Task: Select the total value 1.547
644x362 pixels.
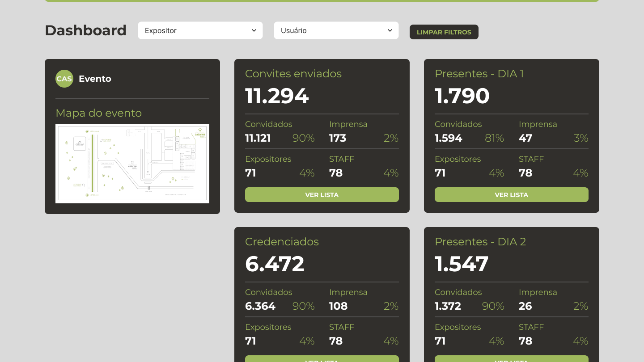Action: [462, 264]
